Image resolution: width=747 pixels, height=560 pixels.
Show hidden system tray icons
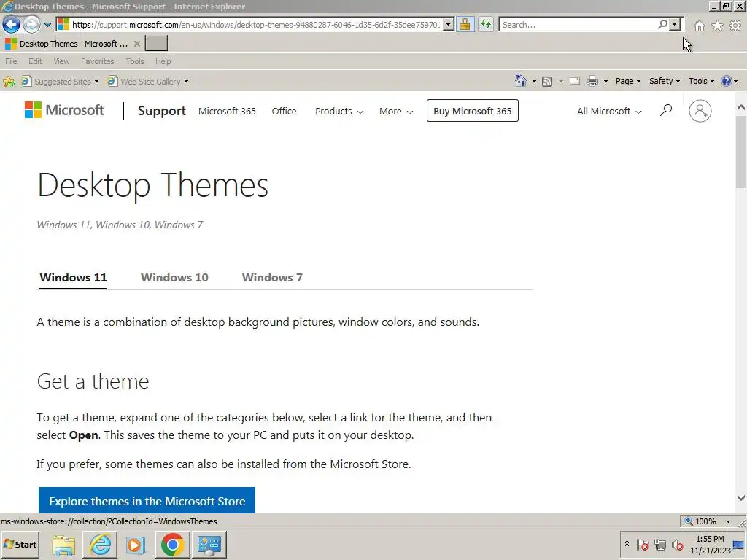(x=627, y=544)
